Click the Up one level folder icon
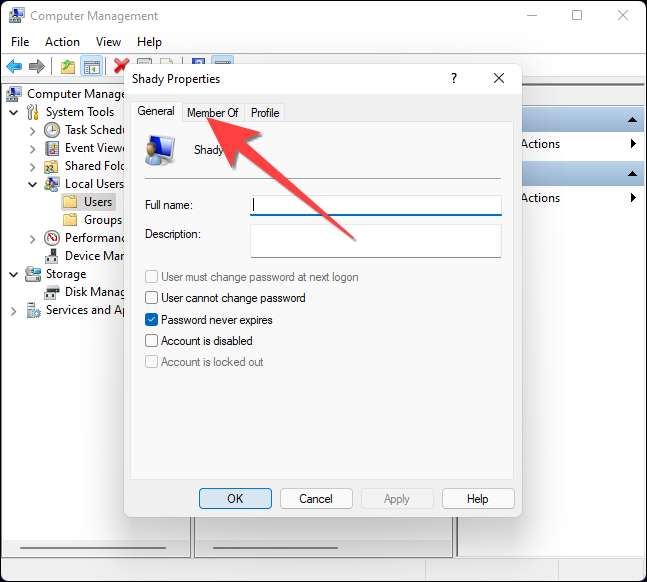Viewport: 647px width, 582px height. tap(68, 66)
